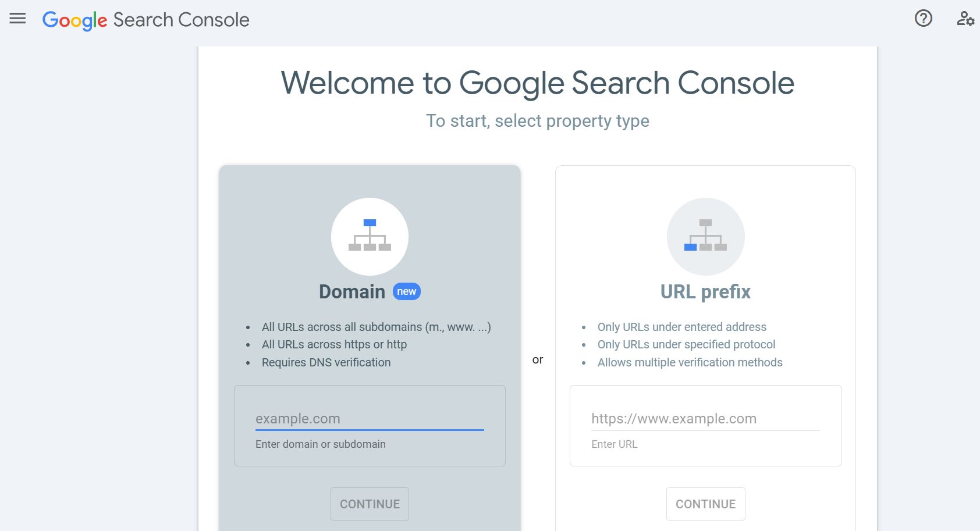980x531 pixels.
Task: Click the 'Enter URL' helper label
Action: click(x=614, y=444)
